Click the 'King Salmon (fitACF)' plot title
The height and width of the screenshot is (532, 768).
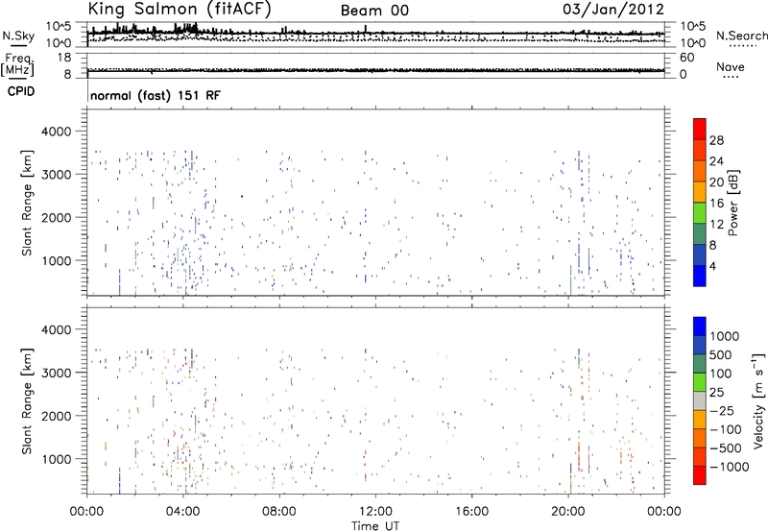coord(180,10)
